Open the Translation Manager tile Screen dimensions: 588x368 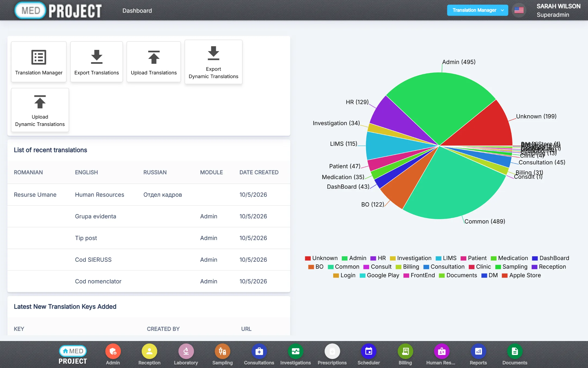coord(39,62)
